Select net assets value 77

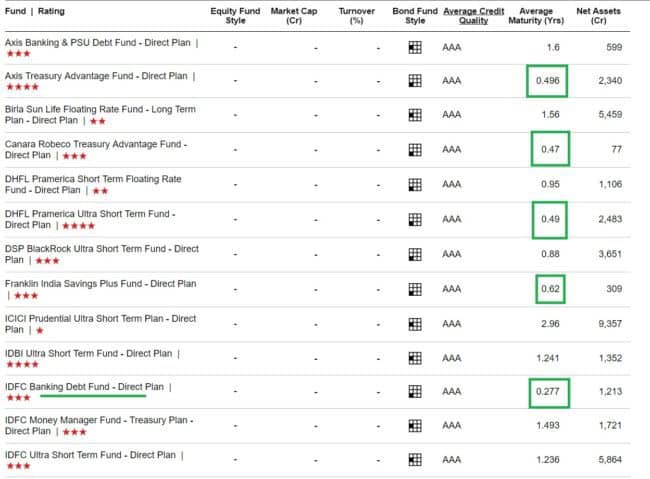[x=617, y=149]
